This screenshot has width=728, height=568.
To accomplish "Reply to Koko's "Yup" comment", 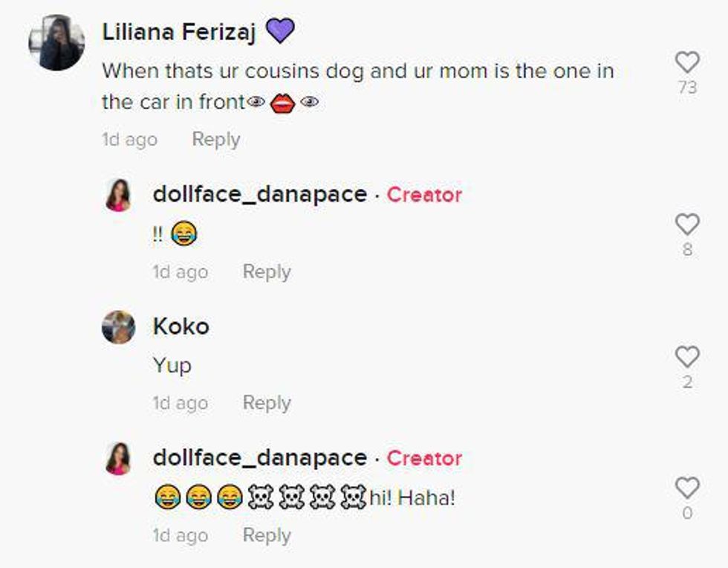I will pyautogui.click(x=267, y=403).
